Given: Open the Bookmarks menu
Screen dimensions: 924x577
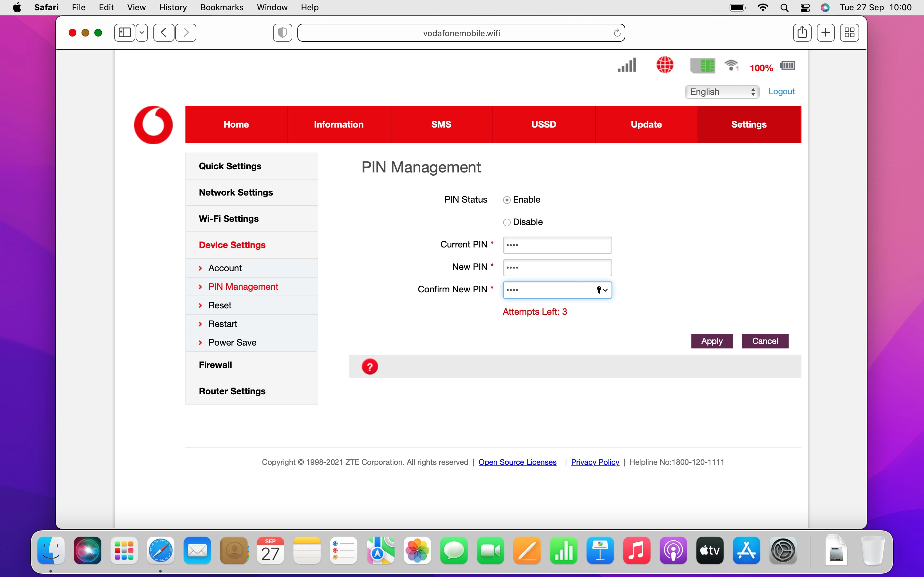Looking at the screenshot, I should point(221,7).
